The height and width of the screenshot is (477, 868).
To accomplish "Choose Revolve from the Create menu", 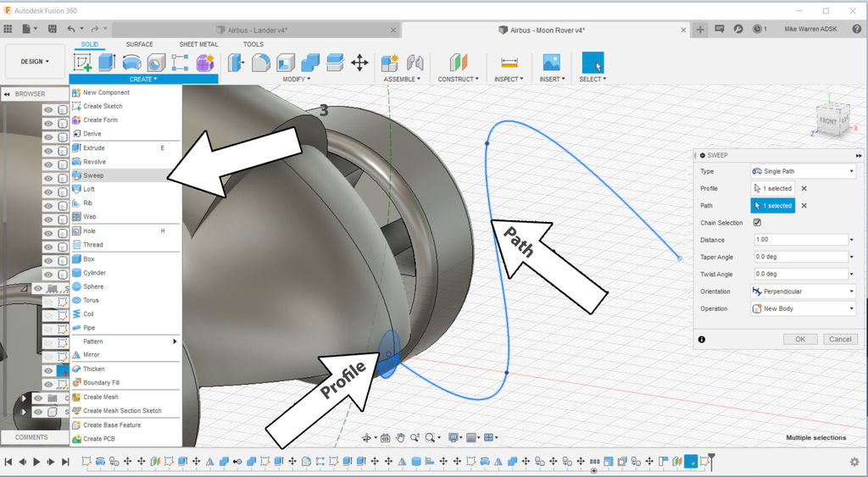I will (x=125, y=162).
